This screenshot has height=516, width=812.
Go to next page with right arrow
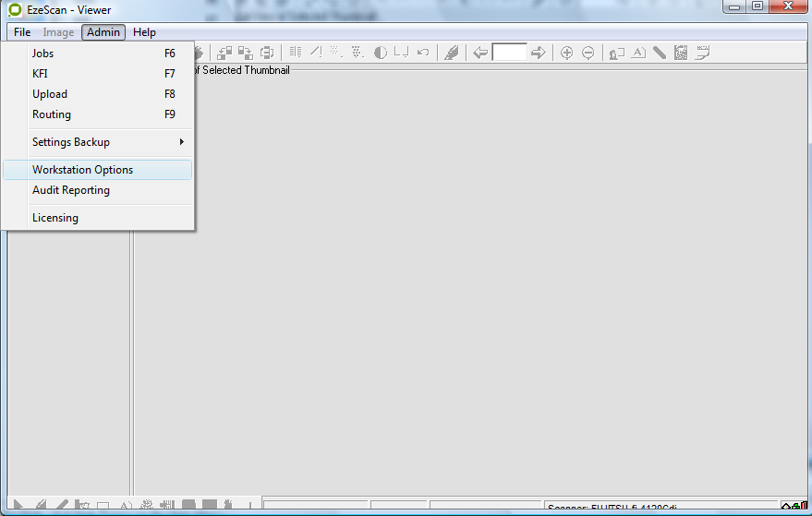tap(539, 53)
